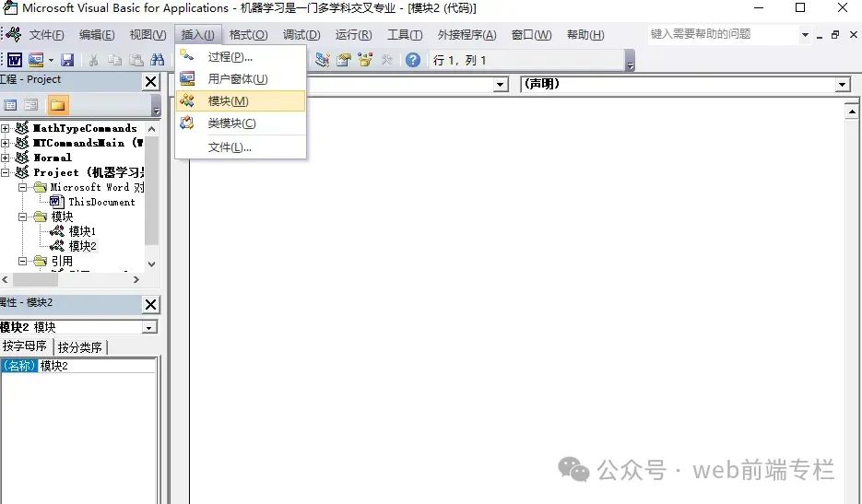Click Project tree scroll down arrow
Screen dimensions: 862x504
152,264
